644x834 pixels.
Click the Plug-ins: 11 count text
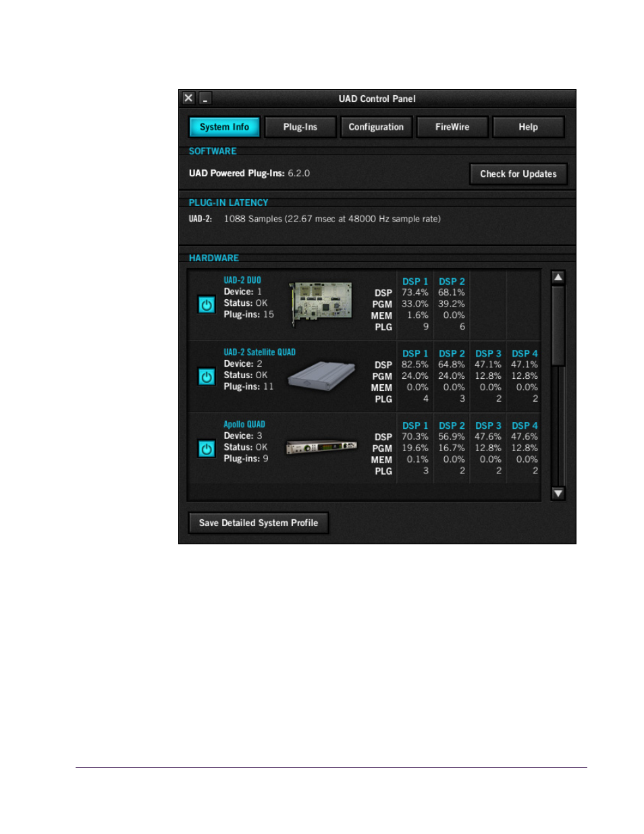click(x=248, y=387)
